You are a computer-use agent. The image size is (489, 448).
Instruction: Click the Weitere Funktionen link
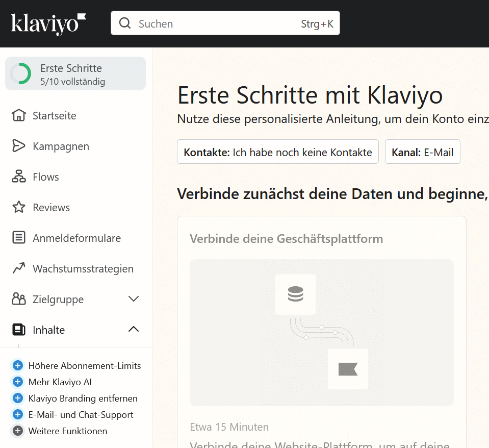tap(68, 431)
